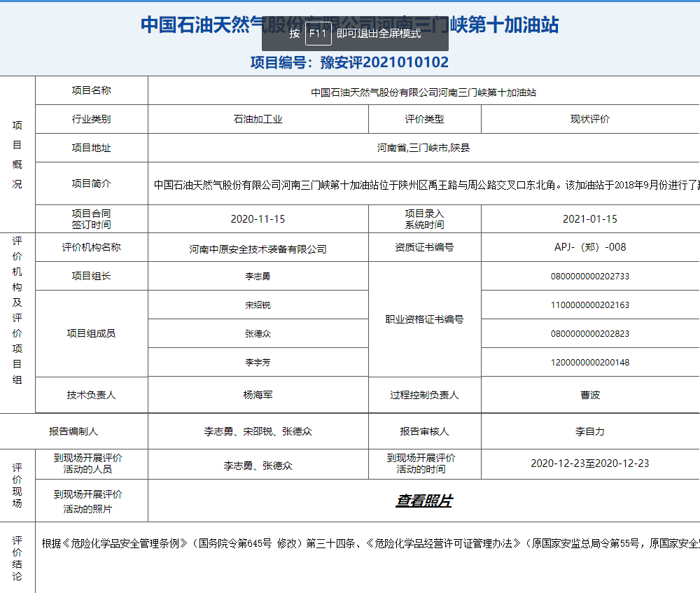The height and width of the screenshot is (593, 700).
Task: Click the 评价类型 label cell
Action: pos(425,119)
